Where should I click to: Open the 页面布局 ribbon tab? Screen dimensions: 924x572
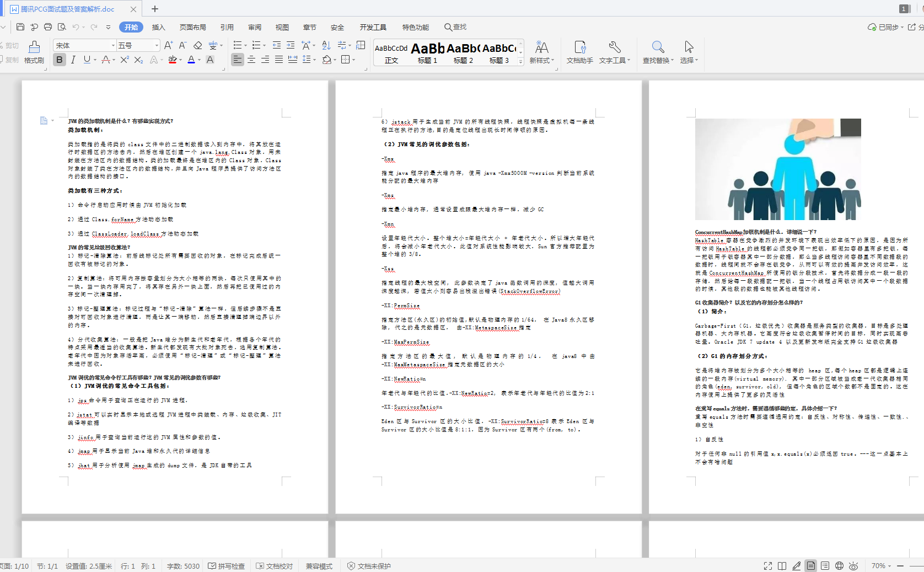point(193,27)
